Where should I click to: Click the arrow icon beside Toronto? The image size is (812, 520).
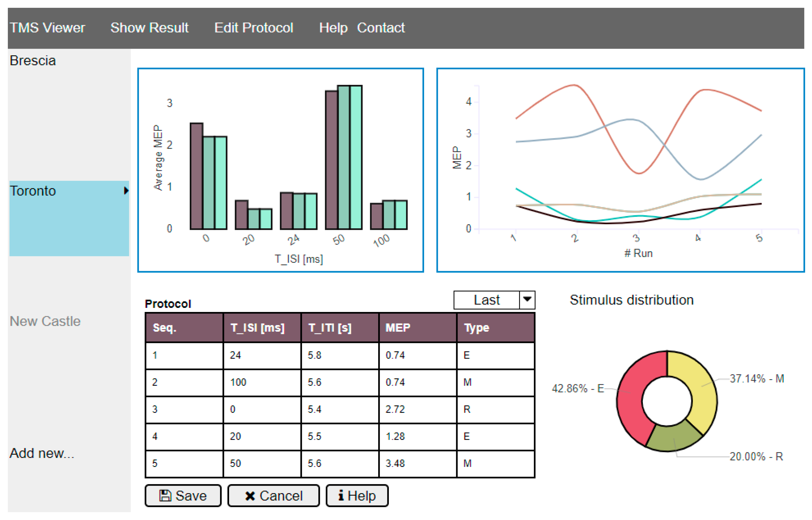(126, 191)
